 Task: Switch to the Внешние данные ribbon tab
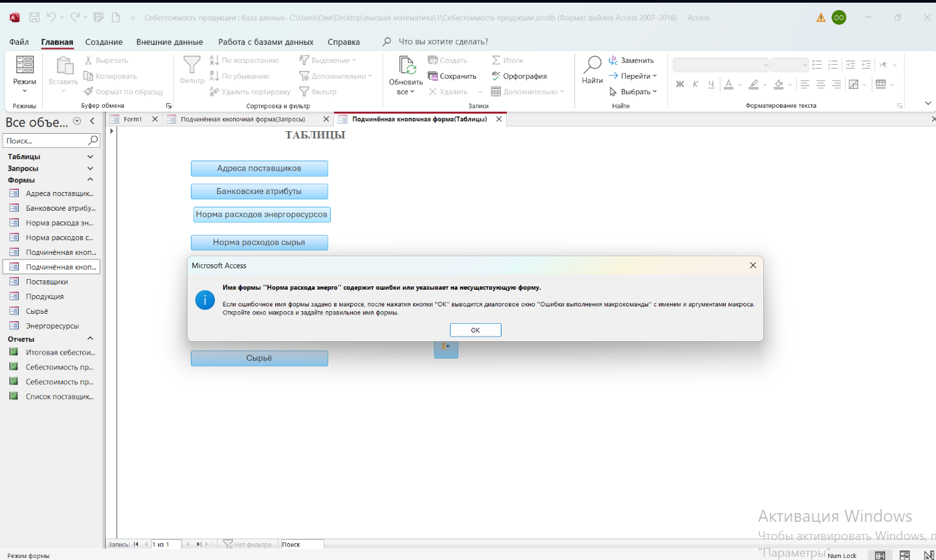point(169,41)
